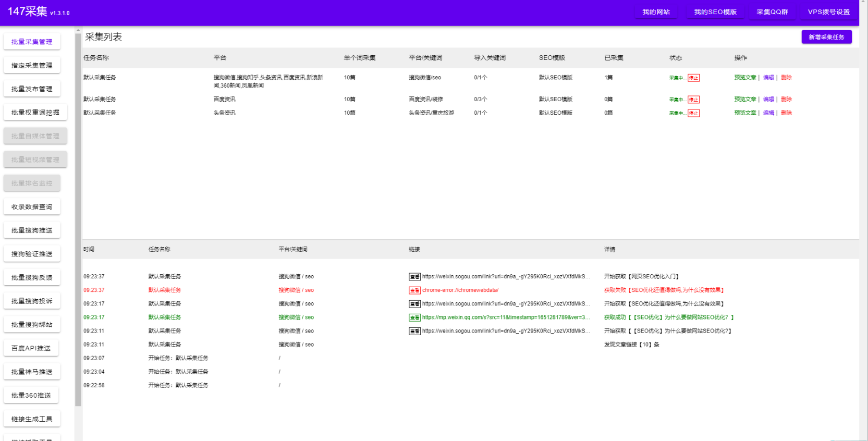Click the 搜狗微信/seo keyword cell
Image resolution: width=868 pixels, height=441 pixels.
pos(425,78)
